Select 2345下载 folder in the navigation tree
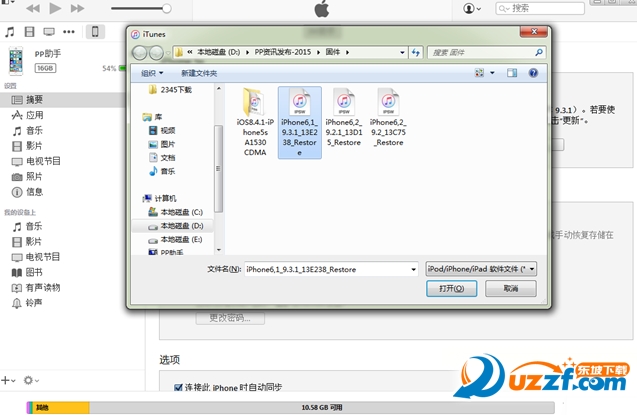This screenshot has height=415, width=637. (171, 90)
